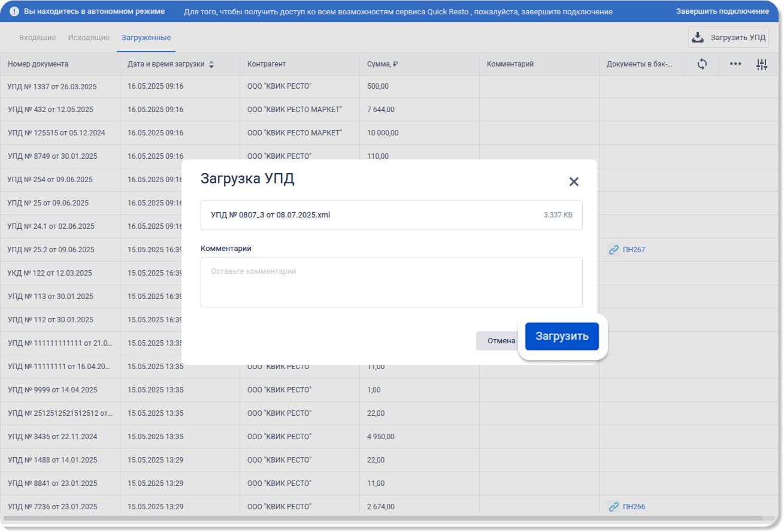Image resolution: width=784 pixels, height=532 pixels.
Task: Click the Номер документа column header
Action: tap(38, 64)
